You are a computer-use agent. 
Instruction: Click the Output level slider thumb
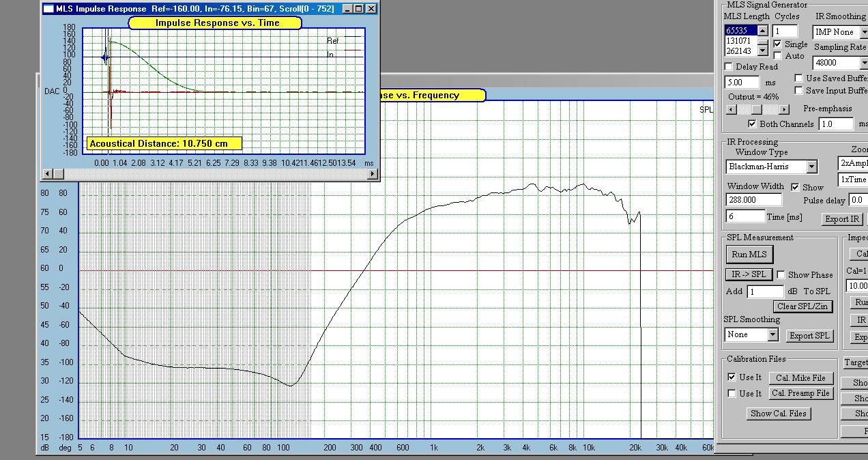pyautogui.click(x=756, y=109)
